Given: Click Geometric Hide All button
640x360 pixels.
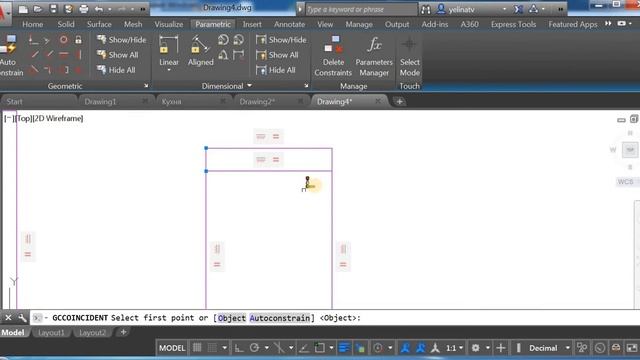Looking at the screenshot, I should 116,70.
